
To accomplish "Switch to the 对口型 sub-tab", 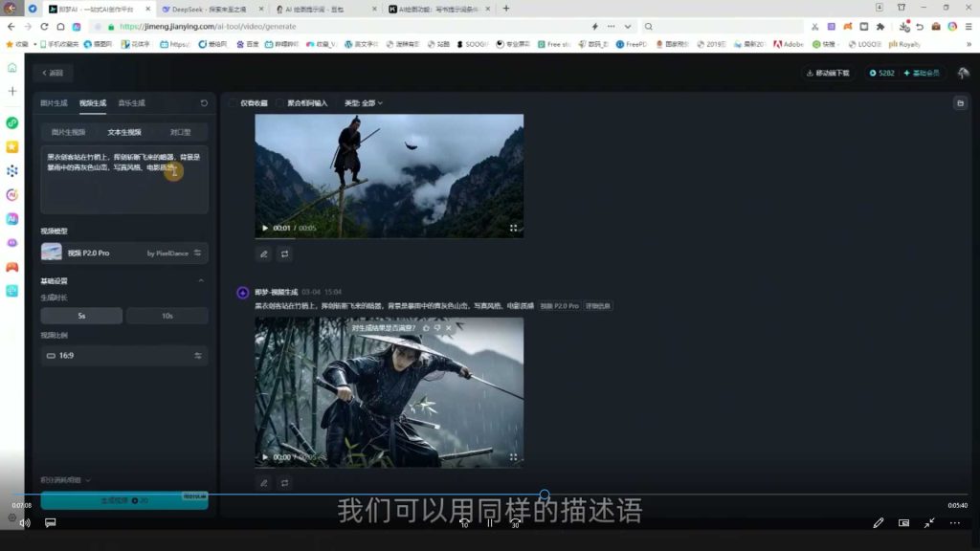I will [183, 131].
